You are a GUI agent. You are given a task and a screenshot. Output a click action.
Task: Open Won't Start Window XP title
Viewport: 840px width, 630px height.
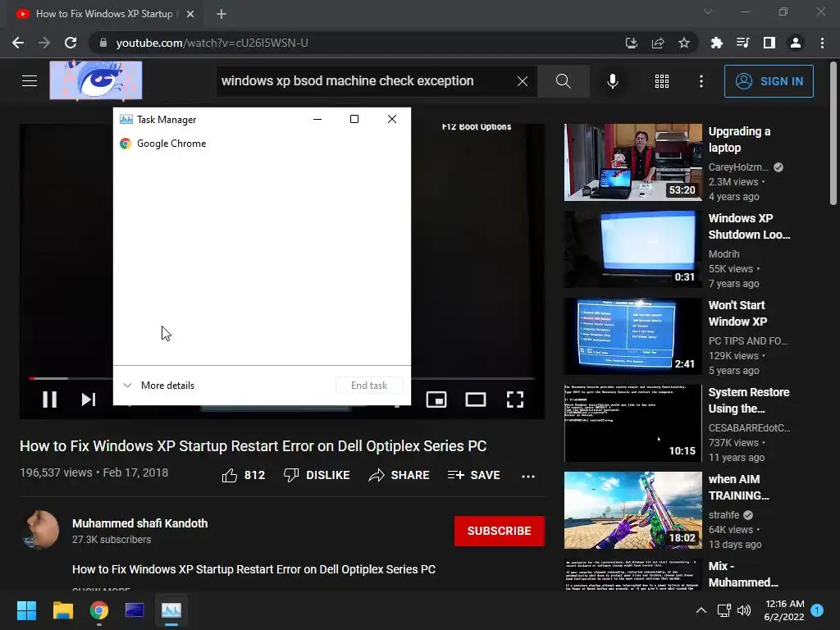[737, 313]
